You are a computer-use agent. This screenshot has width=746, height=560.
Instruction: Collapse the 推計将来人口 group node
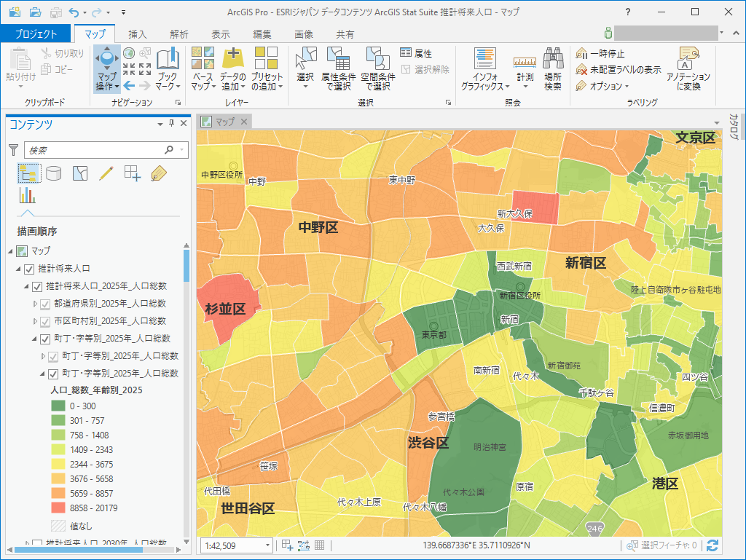pyautogui.click(x=18, y=269)
